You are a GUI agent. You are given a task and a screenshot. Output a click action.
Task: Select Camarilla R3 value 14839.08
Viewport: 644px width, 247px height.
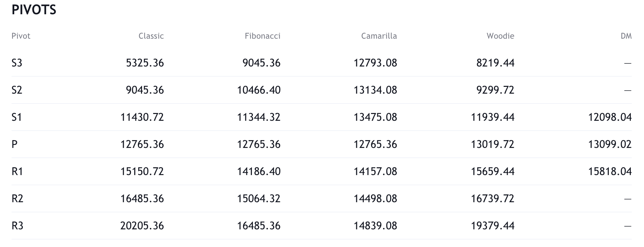375,226
